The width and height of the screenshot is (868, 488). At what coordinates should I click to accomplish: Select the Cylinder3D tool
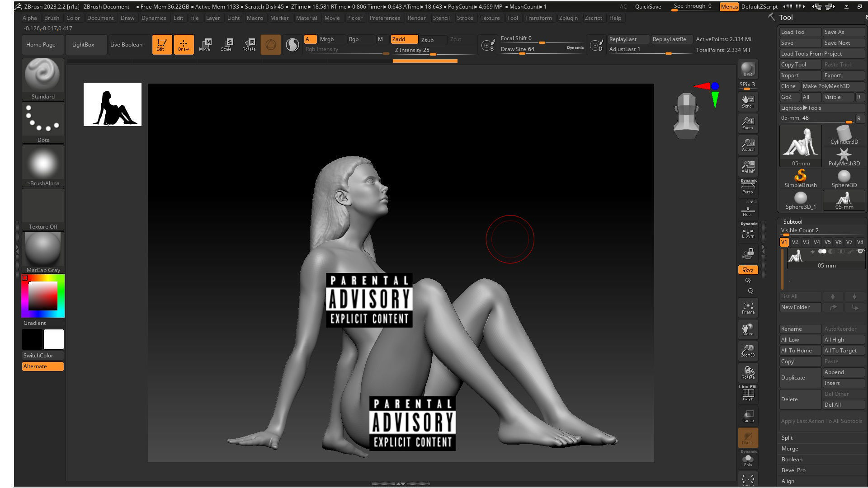[x=844, y=135]
